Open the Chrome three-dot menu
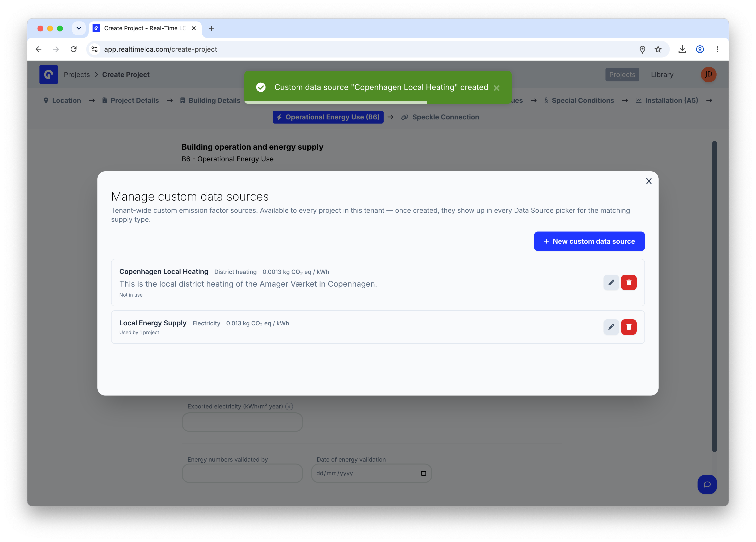Screen dimensions: 756x542 (x=717, y=49)
